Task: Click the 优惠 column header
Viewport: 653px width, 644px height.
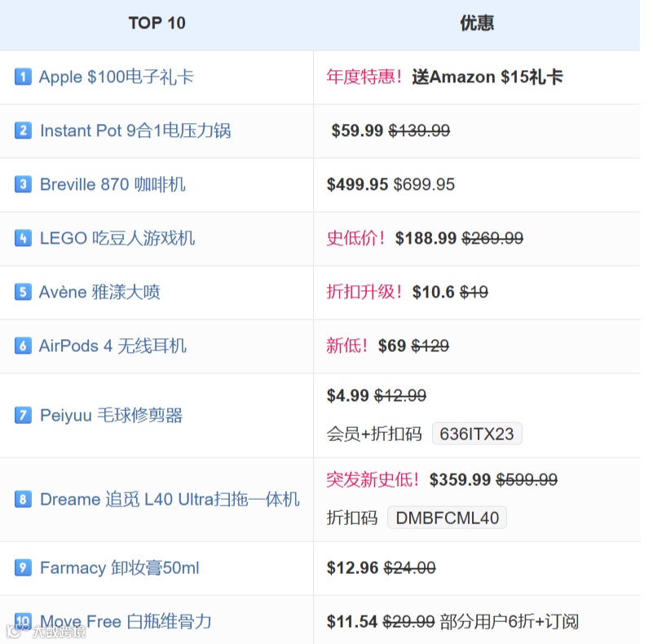Action: point(477,23)
